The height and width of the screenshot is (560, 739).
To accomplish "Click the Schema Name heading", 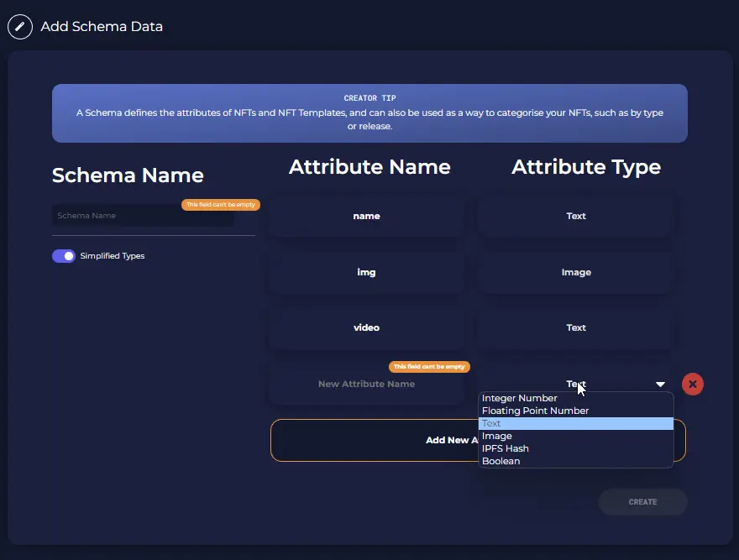I will pos(128,175).
